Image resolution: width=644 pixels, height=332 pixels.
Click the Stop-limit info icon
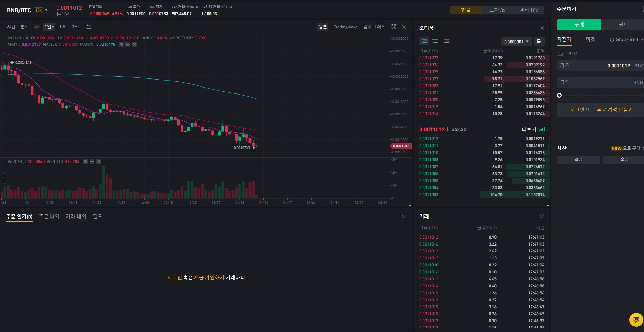[612, 40]
